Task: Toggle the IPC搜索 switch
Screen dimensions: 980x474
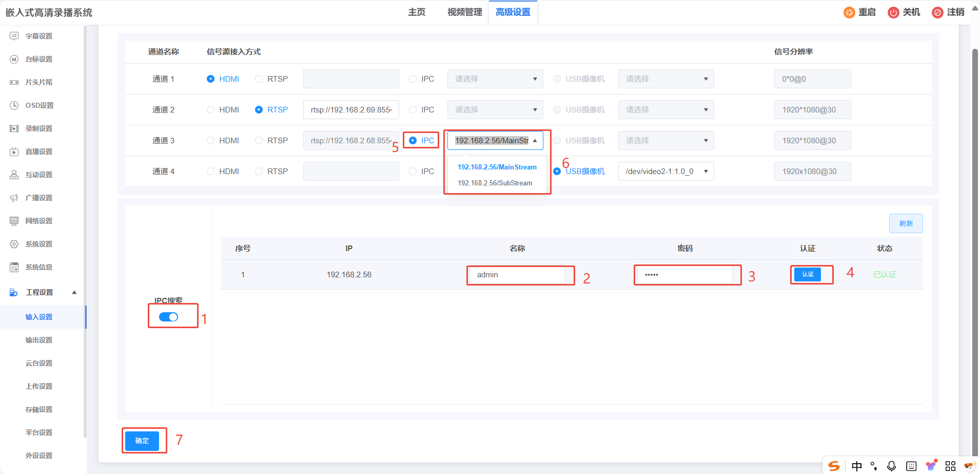Action: click(x=168, y=317)
